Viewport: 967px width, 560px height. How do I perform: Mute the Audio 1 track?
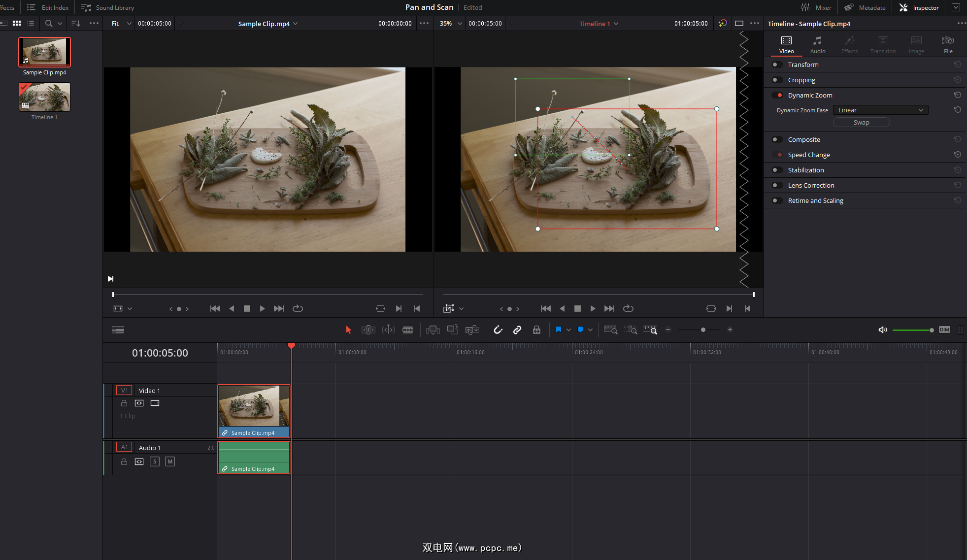[x=170, y=461]
